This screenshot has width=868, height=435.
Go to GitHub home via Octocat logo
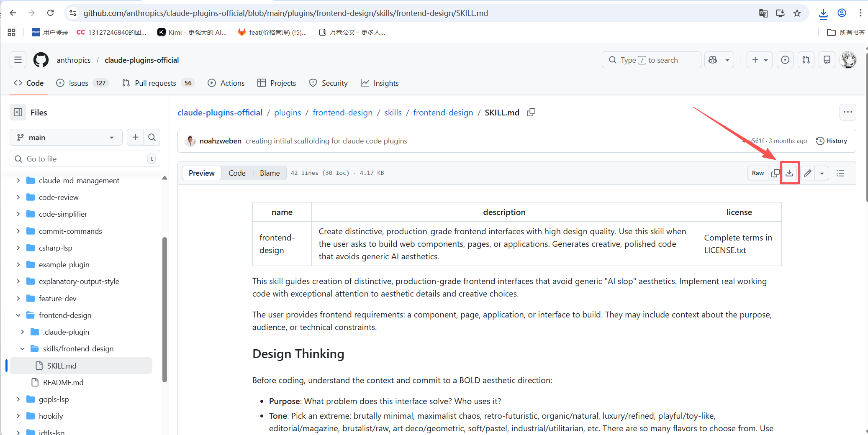click(x=41, y=60)
